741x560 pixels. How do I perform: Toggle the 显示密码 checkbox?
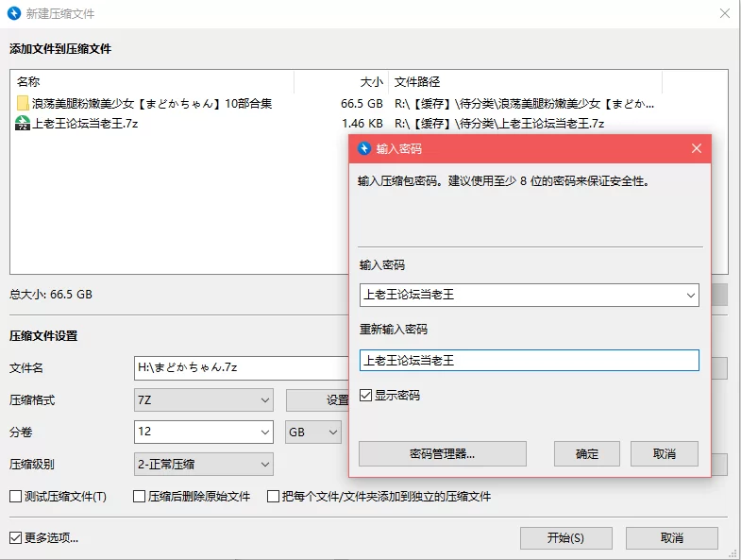click(x=366, y=396)
